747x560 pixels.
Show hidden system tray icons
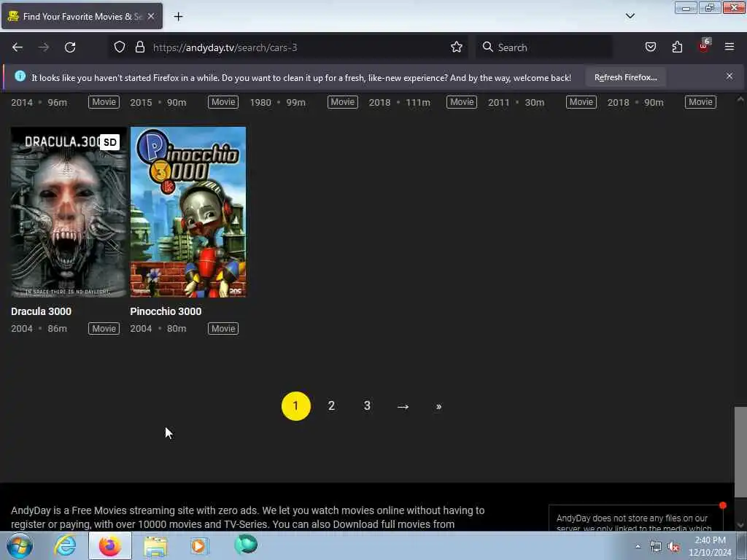click(638, 547)
